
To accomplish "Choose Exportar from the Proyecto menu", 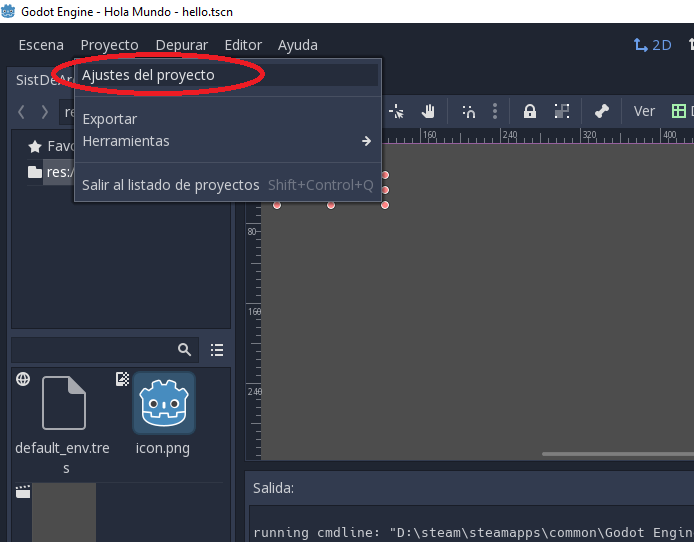I will pos(228,119).
